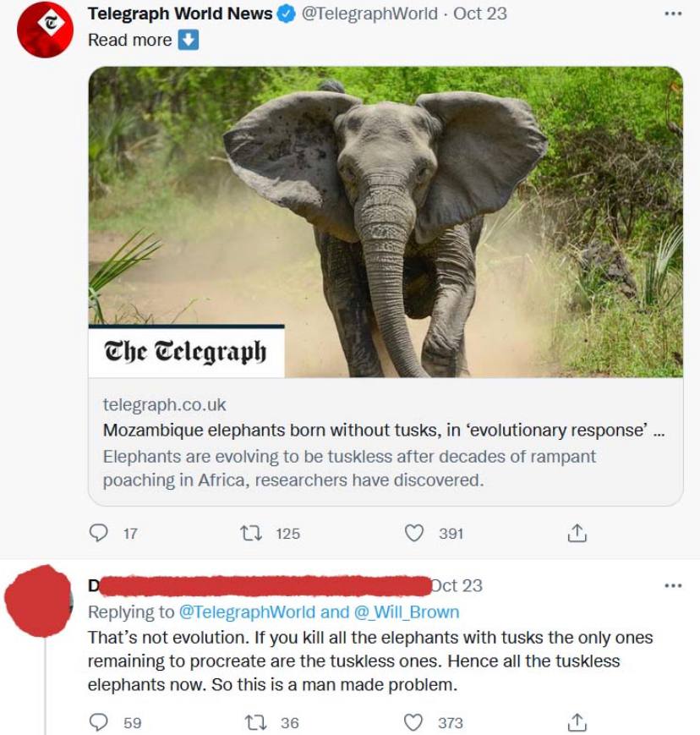The height and width of the screenshot is (735, 700).
Task: Retweet the reply with 36 retweets
Action: [252, 722]
